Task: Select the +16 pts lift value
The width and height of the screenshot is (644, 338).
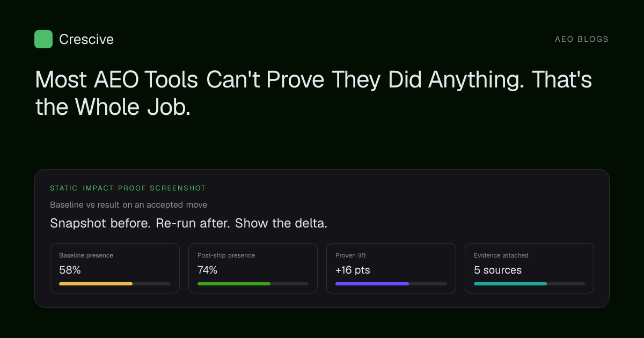Action: coord(353,270)
